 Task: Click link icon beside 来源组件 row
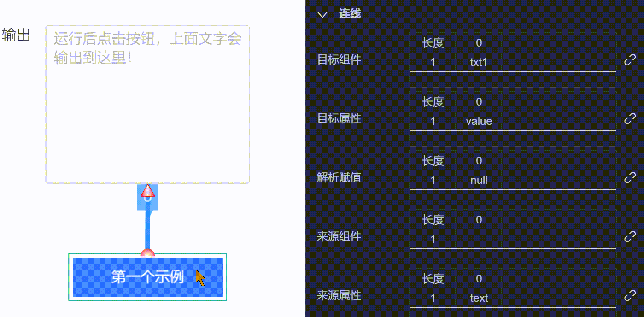630,237
